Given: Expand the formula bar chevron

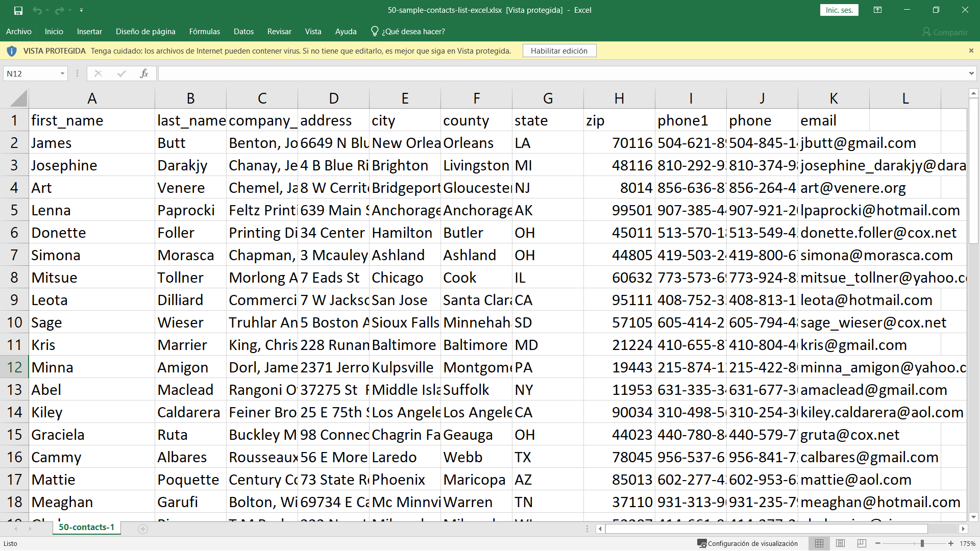Looking at the screenshot, I should [971, 73].
